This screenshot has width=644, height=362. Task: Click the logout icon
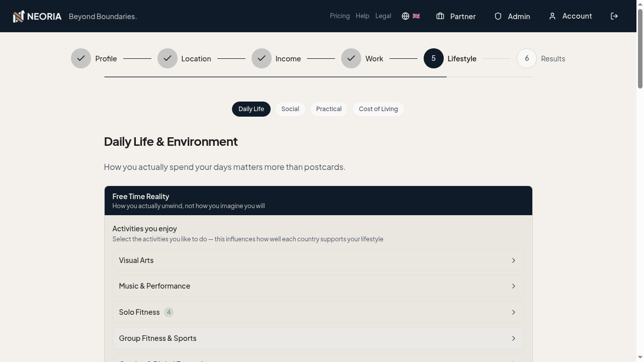(614, 16)
